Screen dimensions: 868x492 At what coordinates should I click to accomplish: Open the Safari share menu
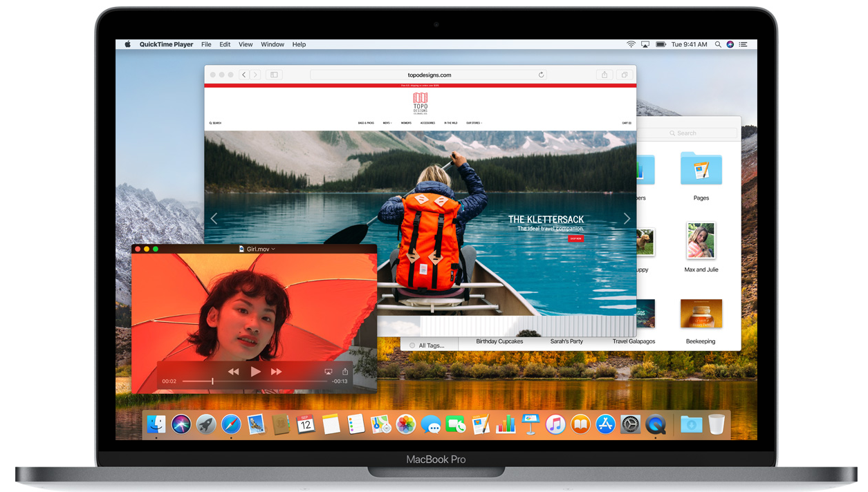604,75
